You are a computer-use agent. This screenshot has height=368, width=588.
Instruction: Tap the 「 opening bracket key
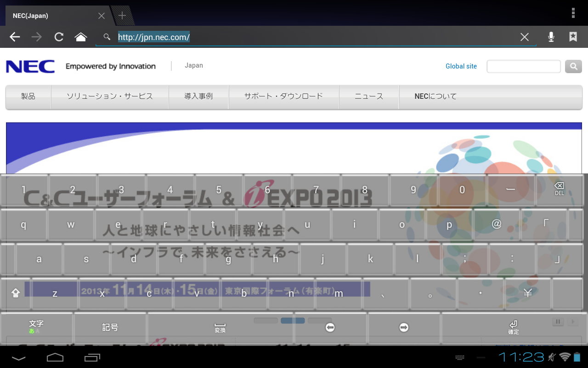pos(544,224)
